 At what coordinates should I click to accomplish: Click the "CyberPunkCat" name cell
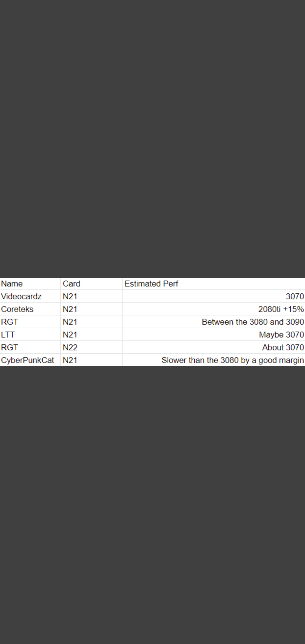point(27,360)
